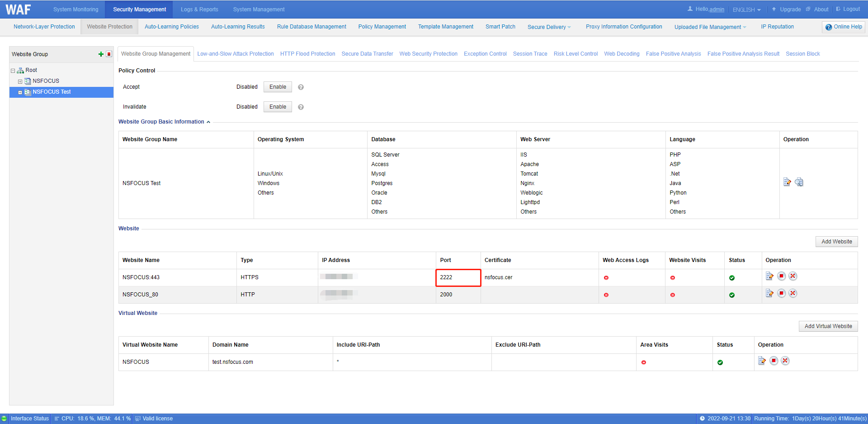The image size is (868, 424).
Task: Edit the NSFOCUS virtual website entry
Action: (x=762, y=361)
